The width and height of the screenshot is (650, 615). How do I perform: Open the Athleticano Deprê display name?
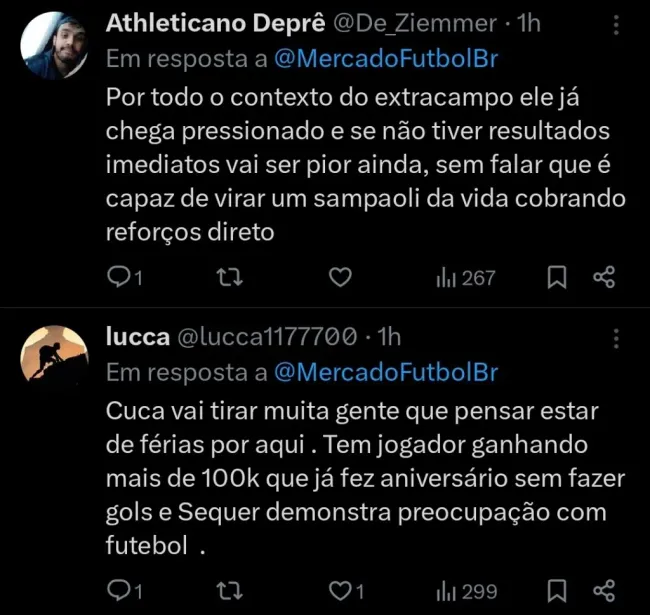point(214,22)
